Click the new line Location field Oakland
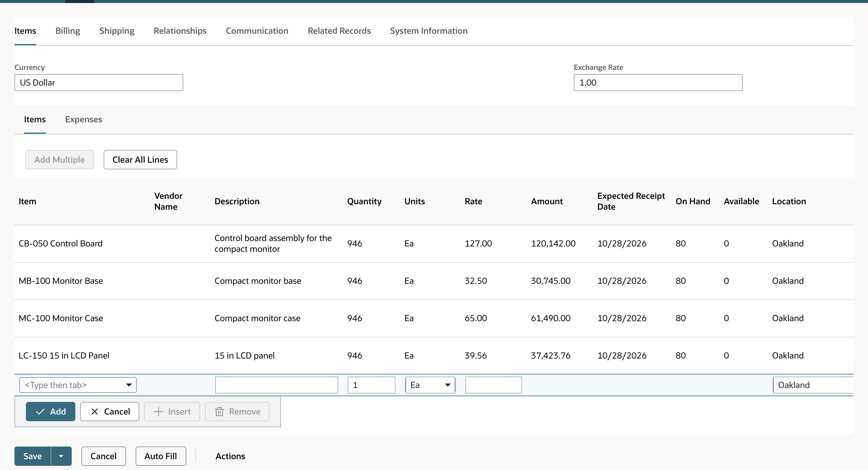868x470 pixels. pos(813,385)
